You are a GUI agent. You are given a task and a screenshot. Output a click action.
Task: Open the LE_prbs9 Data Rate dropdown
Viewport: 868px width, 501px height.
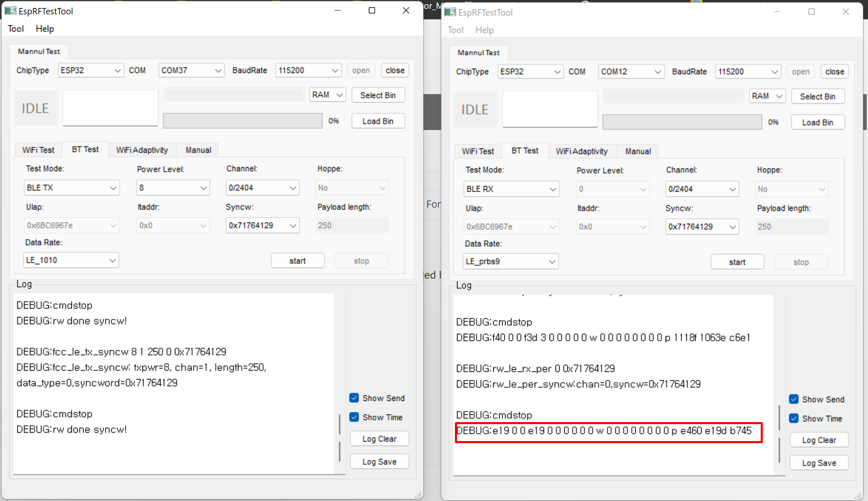point(511,261)
